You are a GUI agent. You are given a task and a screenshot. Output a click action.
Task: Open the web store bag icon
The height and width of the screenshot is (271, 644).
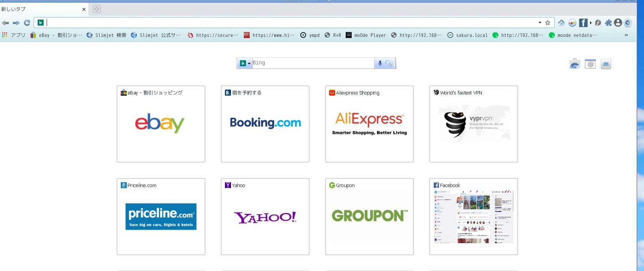[574, 64]
